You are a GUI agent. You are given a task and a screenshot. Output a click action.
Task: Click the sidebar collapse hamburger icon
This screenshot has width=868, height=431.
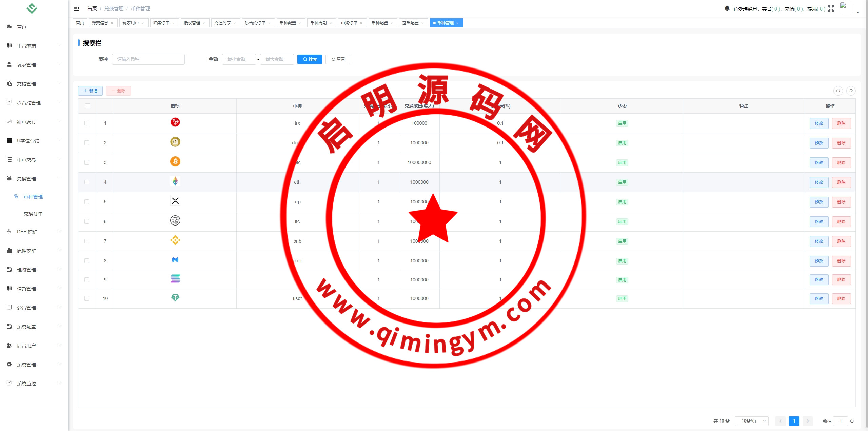pyautogui.click(x=76, y=8)
